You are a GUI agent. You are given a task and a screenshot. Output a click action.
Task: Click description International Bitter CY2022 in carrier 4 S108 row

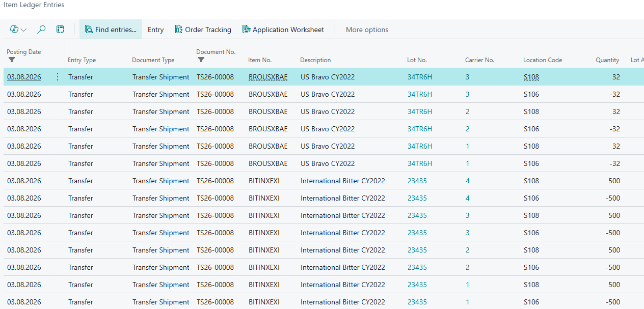[x=343, y=181]
